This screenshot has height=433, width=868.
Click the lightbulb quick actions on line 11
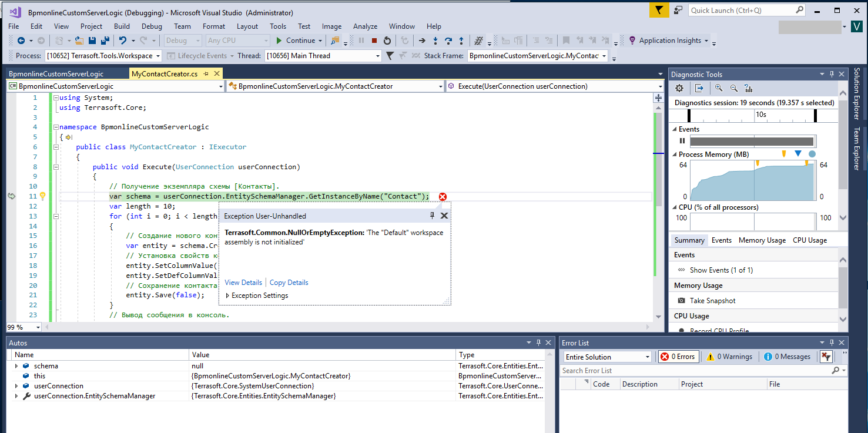point(42,196)
